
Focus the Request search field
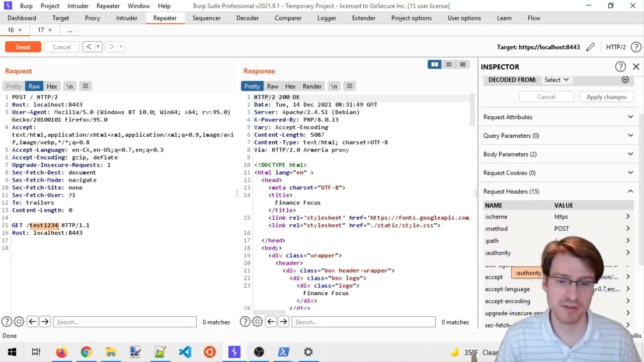125,322
